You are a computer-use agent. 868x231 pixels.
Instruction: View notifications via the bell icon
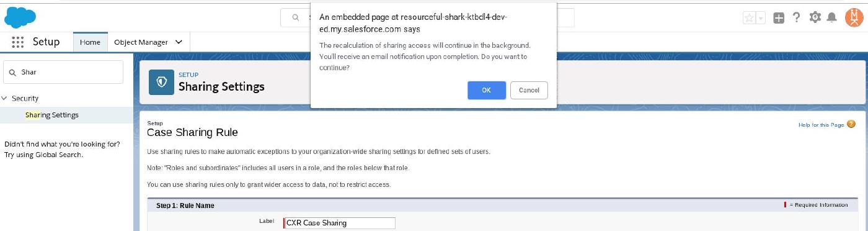832,18
